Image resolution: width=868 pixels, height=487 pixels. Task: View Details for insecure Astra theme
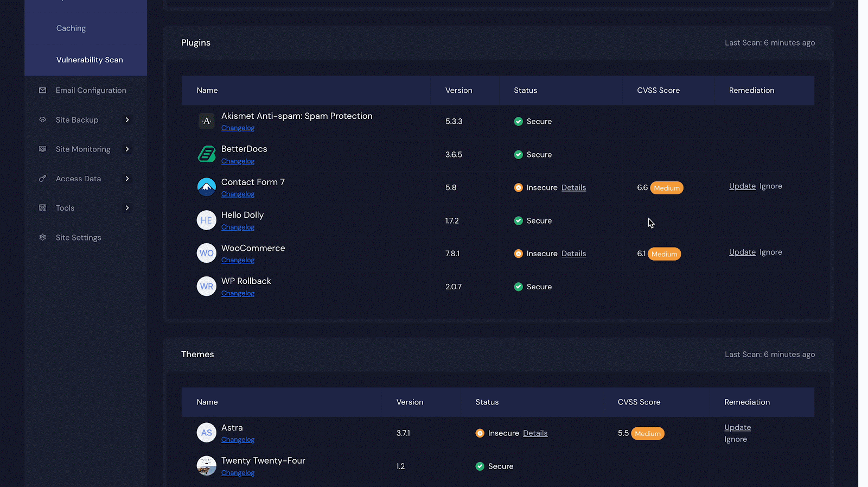click(535, 433)
